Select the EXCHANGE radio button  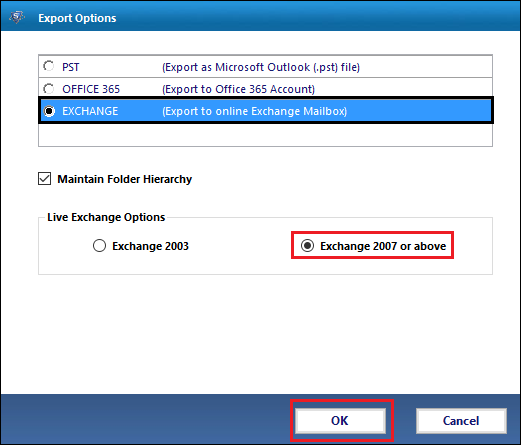[49, 111]
